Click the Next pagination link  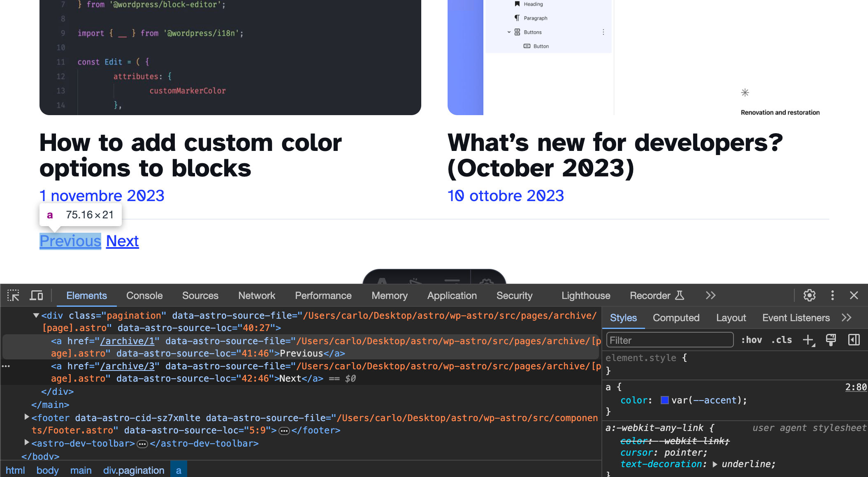coord(123,241)
